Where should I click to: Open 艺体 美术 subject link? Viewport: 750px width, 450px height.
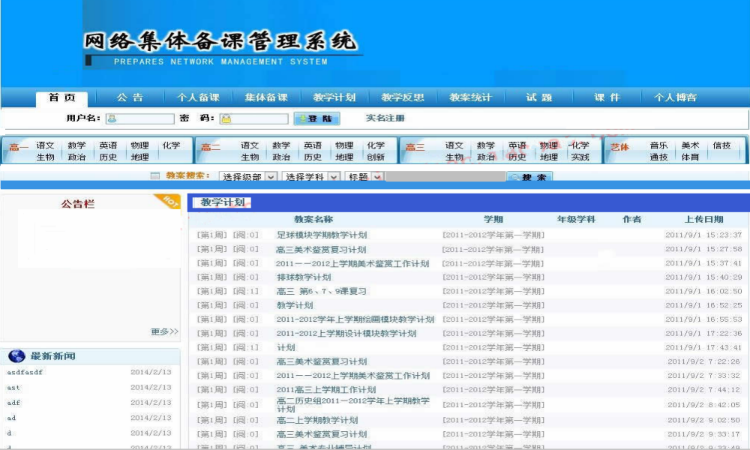(690, 145)
